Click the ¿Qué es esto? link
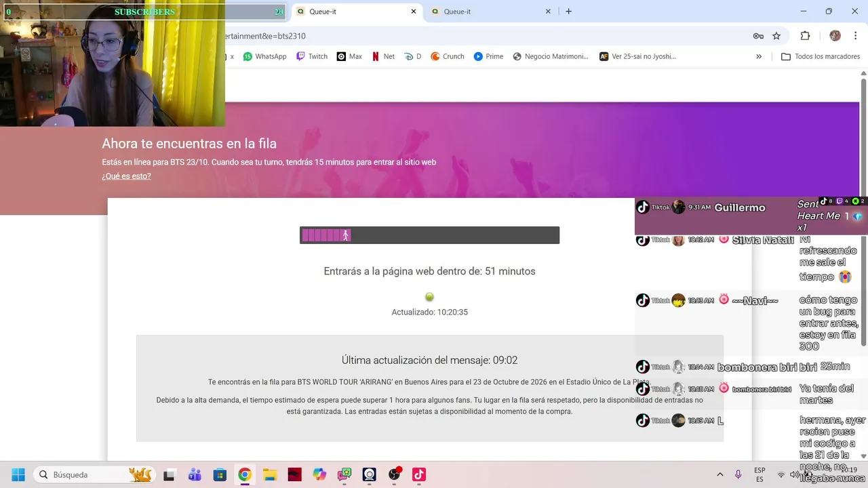Image resolution: width=868 pixels, height=488 pixels. pyautogui.click(x=126, y=176)
